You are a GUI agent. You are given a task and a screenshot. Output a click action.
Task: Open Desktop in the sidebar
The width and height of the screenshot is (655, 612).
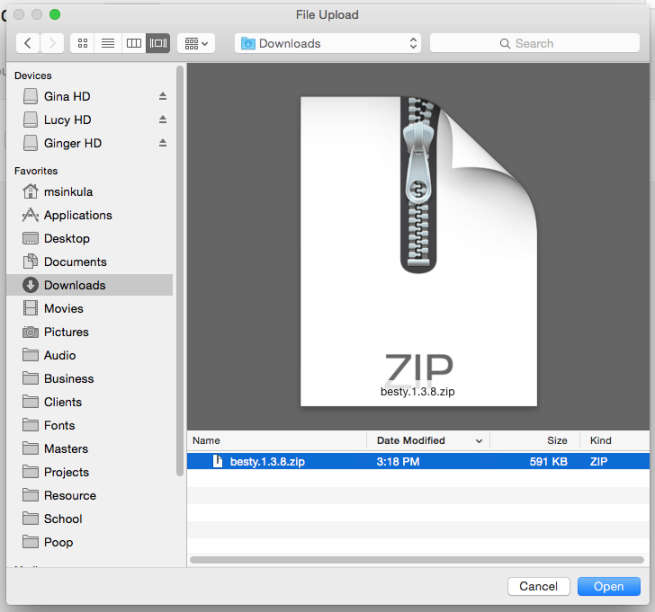click(90, 239)
